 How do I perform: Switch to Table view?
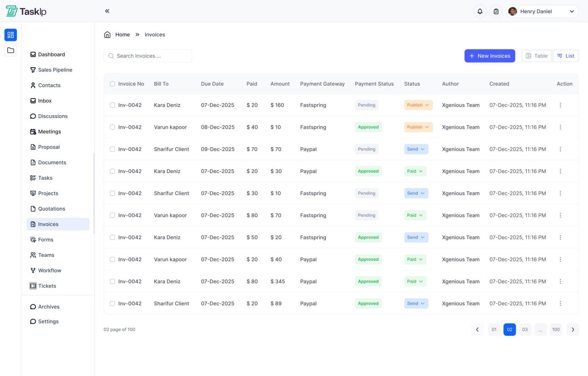click(x=536, y=56)
